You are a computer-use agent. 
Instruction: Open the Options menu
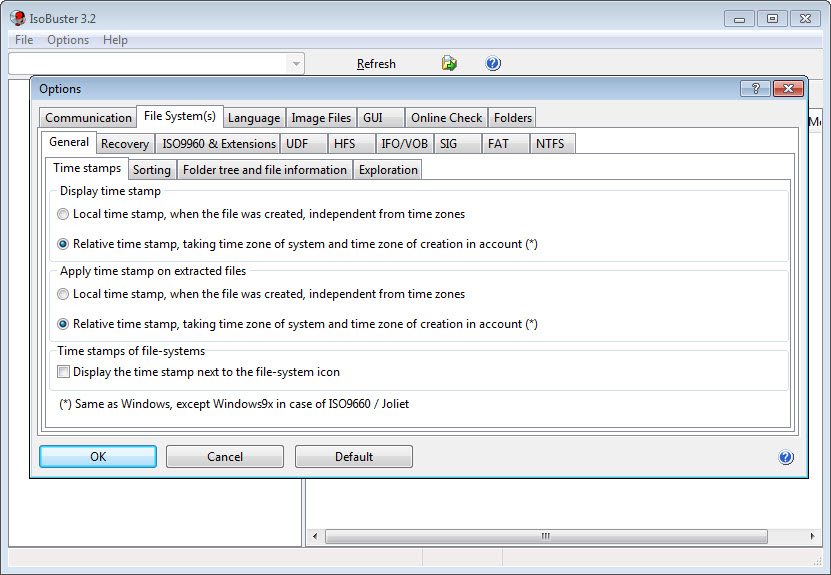68,40
